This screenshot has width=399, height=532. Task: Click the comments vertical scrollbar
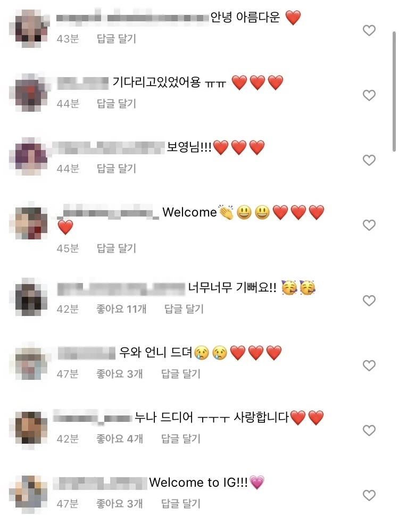coord(394,92)
